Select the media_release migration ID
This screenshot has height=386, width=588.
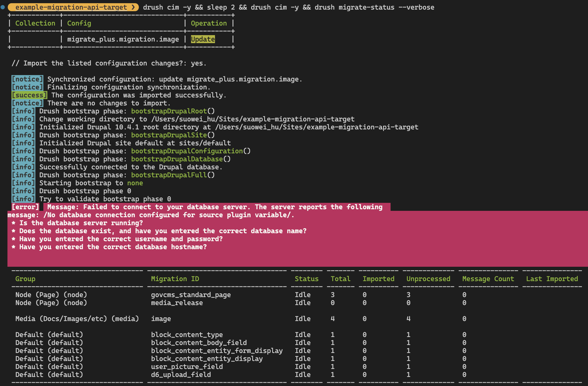click(x=177, y=303)
